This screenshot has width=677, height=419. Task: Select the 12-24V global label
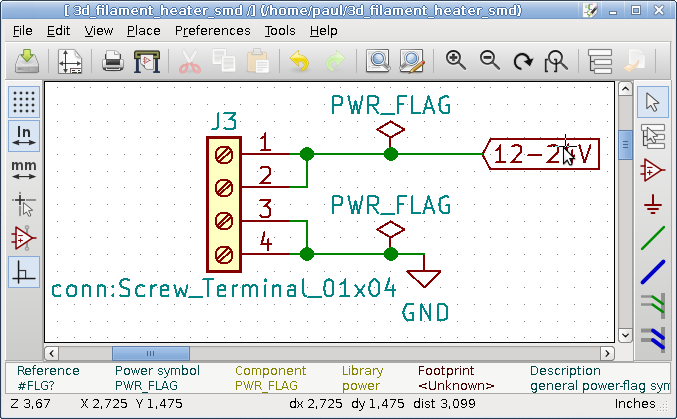pyautogui.click(x=541, y=154)
